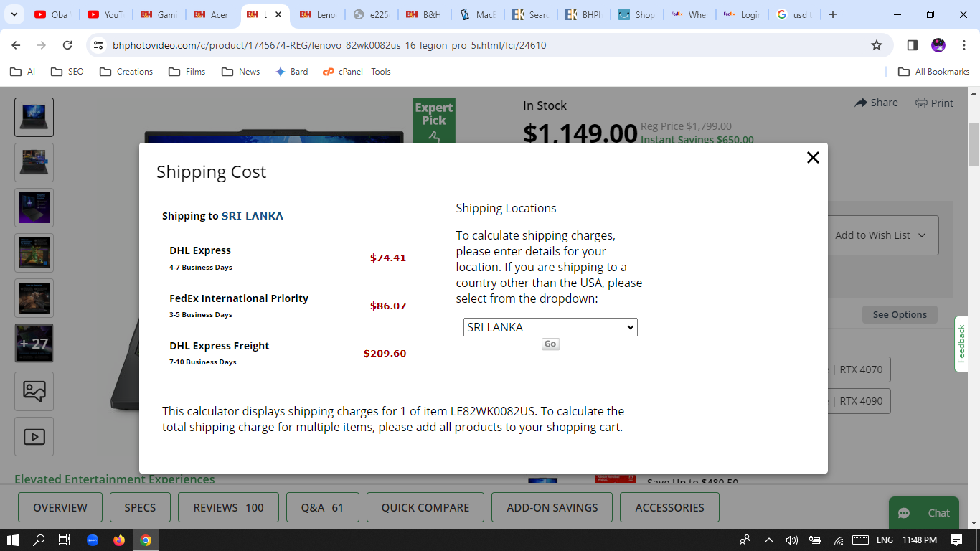The width and height of the screenshot is (980, 551).
Task: Click the See Options button
Action: tap(900, 314)
